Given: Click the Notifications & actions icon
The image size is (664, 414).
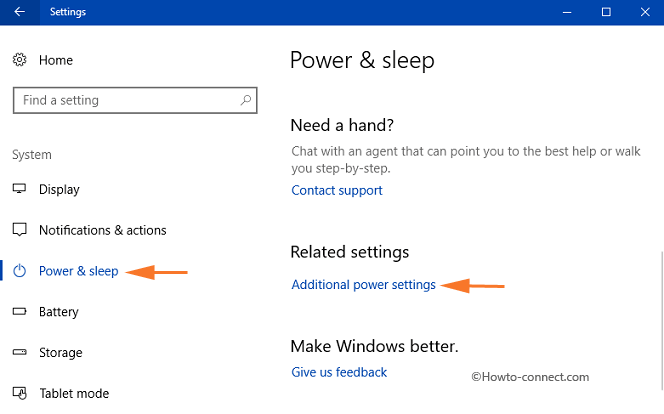Looking at the screenshot, I should click(20, 230).
